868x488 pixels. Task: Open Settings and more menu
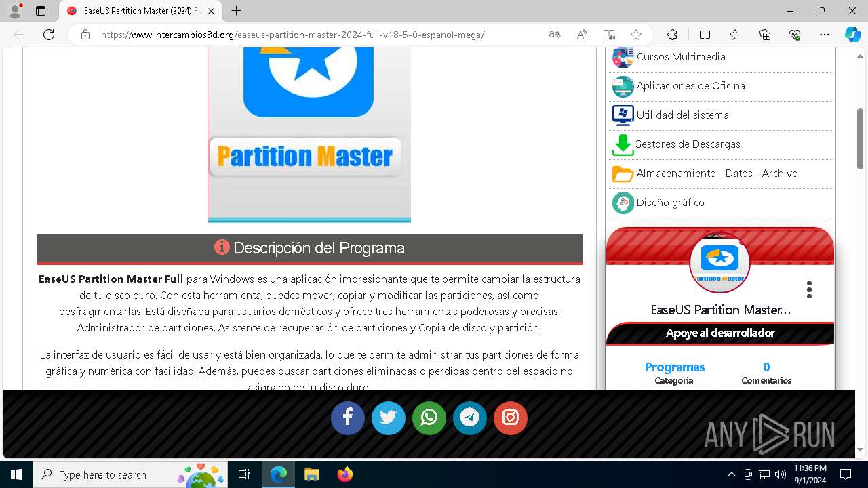point(825,35)
